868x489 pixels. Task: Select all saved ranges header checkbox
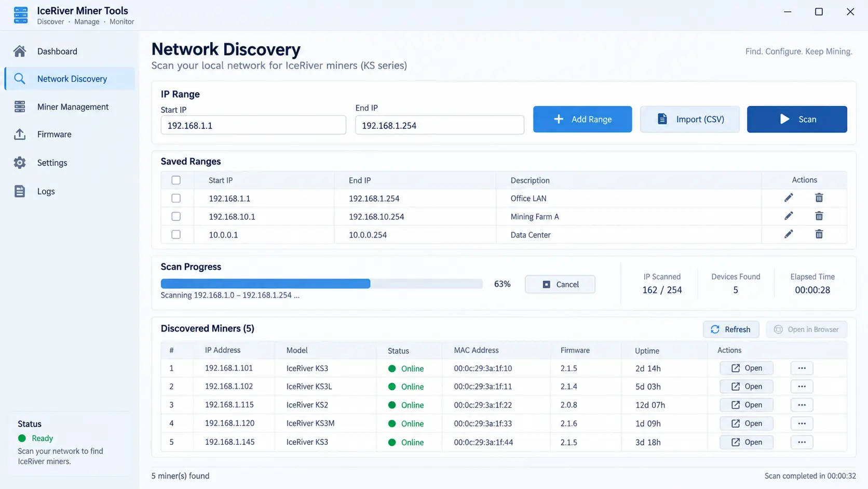click(x=176, y=180)
